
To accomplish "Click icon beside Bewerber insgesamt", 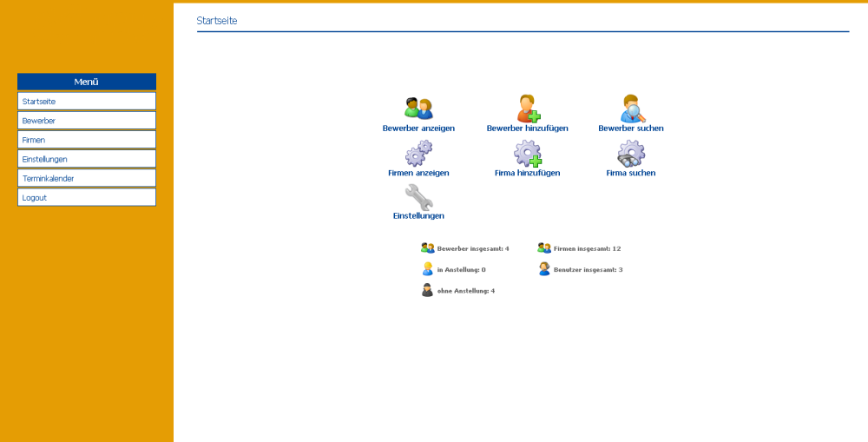I will point(427,248).
